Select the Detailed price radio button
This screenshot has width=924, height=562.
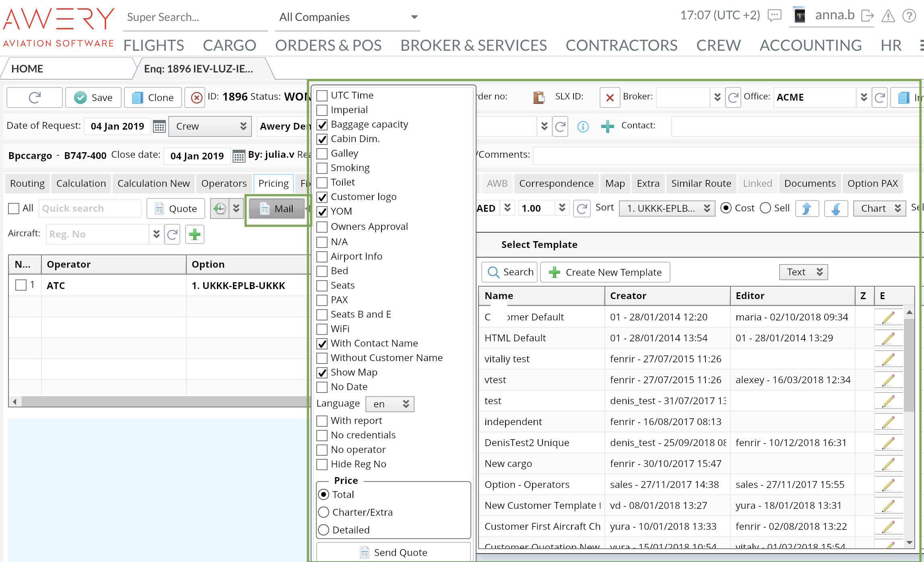tap(324, 530)
